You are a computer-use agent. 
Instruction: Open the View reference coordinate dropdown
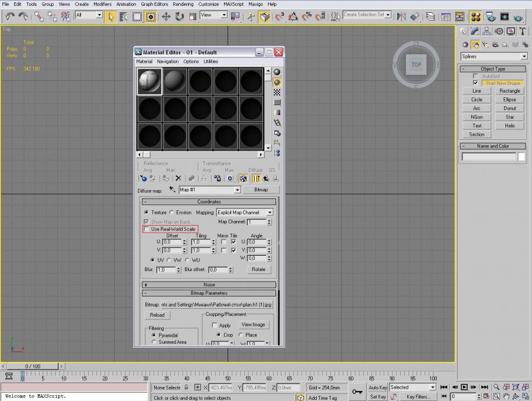point(224,15)
